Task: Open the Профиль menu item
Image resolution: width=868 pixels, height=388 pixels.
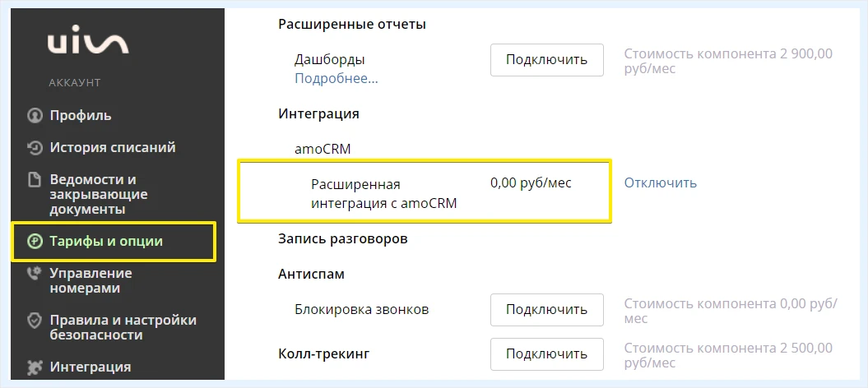Action: [81, 116]
